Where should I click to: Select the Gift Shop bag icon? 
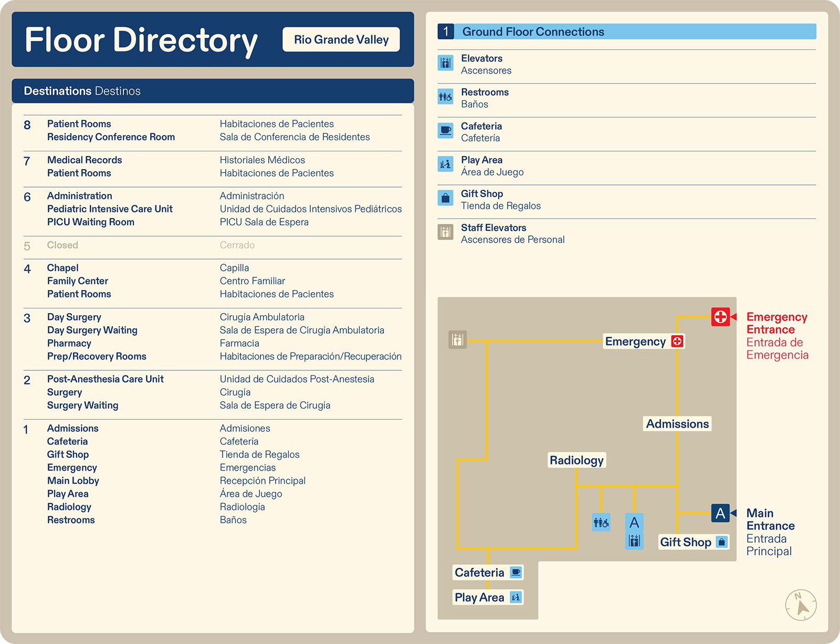[445, 198]
